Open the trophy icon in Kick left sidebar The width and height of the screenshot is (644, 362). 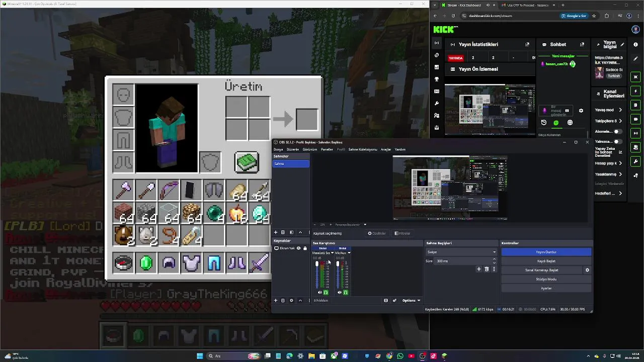[437, 79]
